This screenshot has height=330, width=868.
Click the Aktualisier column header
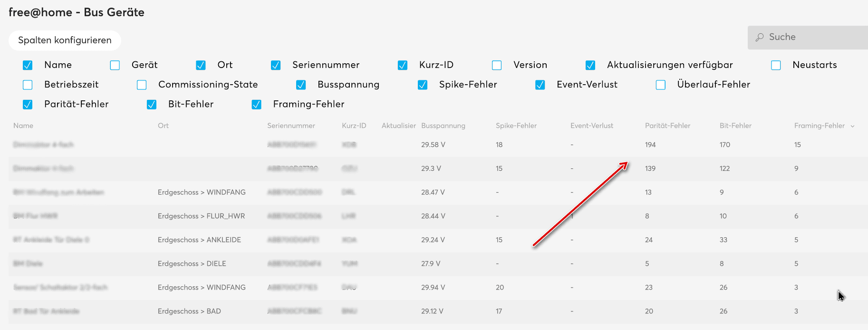click(x=399, y=126)
